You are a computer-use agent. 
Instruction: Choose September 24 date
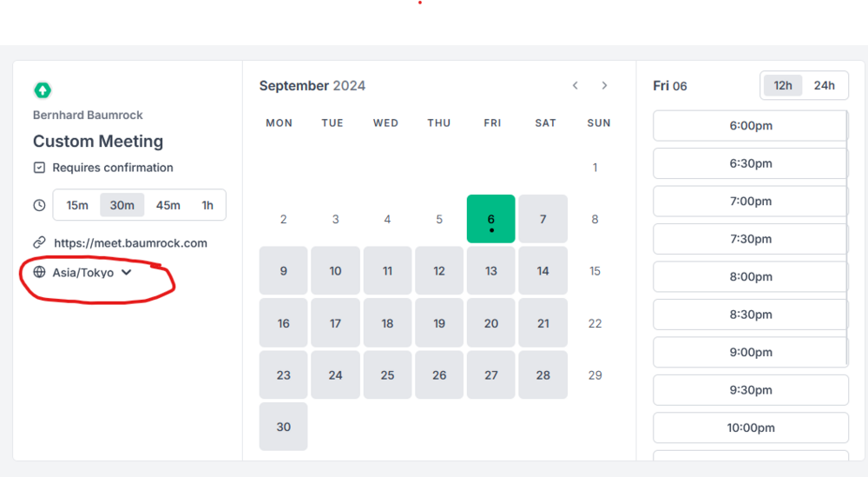335,375
